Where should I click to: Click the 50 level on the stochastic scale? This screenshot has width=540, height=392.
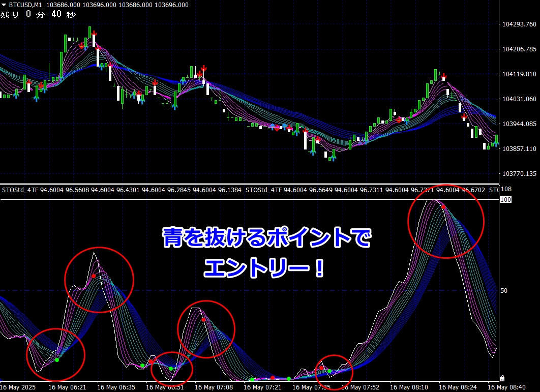(x=504, y=291)
